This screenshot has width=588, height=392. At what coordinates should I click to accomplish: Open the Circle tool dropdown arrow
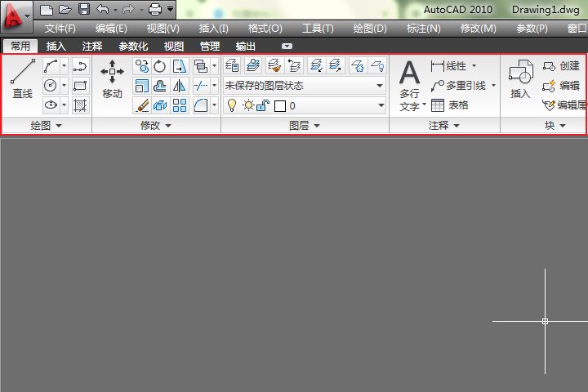[65, 86]
